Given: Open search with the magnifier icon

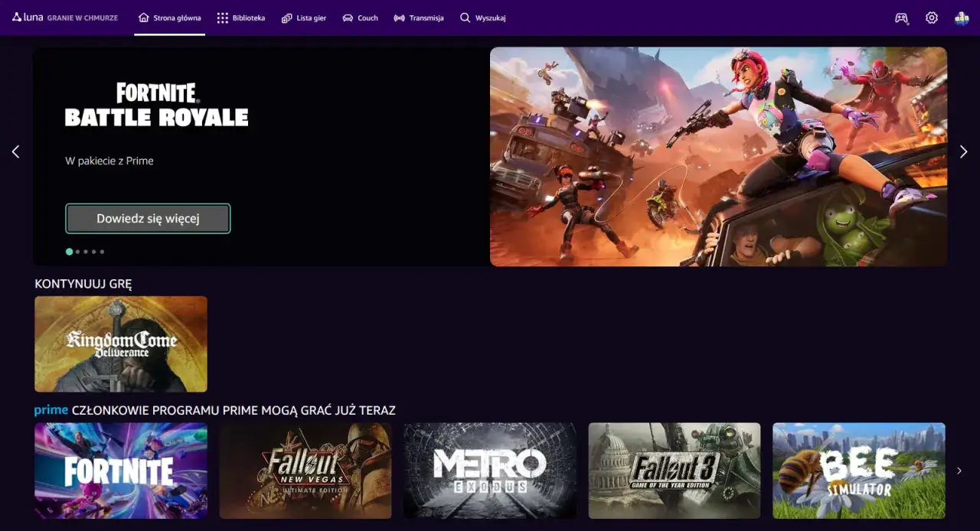Looking at the screenshot, I should coord(464,18).
